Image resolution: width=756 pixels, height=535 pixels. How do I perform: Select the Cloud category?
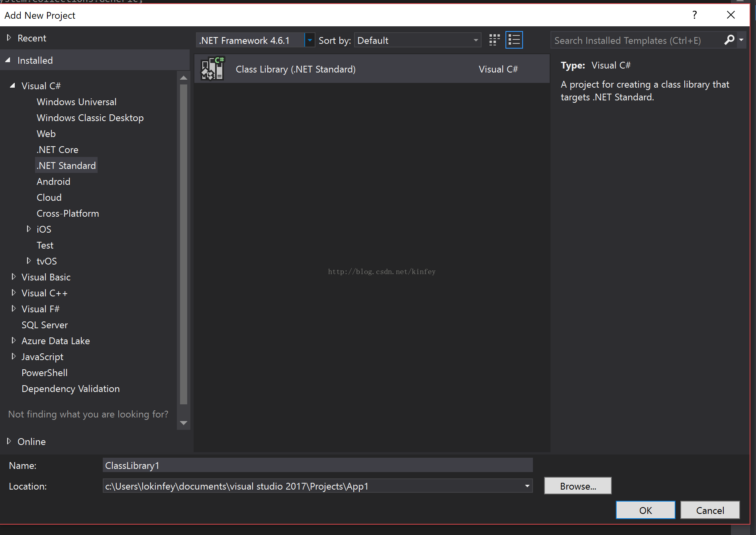(49, 197)
